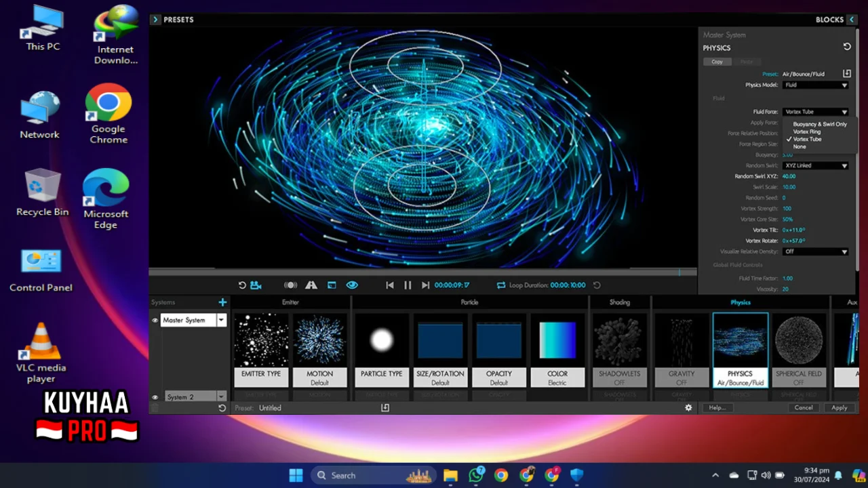
Task: Open Visualize Relative Density dropdown
Action: [x=816, y=251]
